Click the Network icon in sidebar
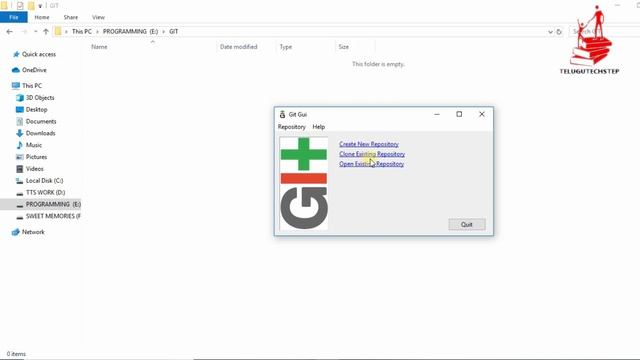640x360 pixels. click(x=16, y=232)
